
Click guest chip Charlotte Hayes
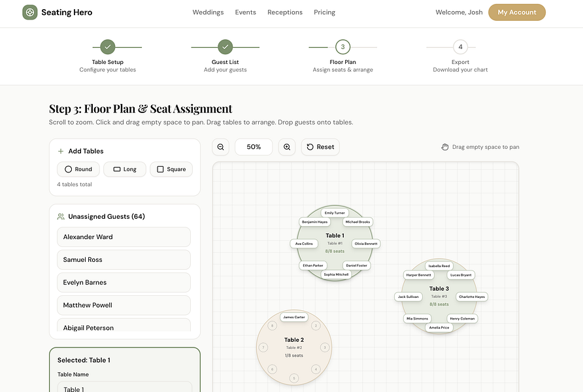coord(472,297)
